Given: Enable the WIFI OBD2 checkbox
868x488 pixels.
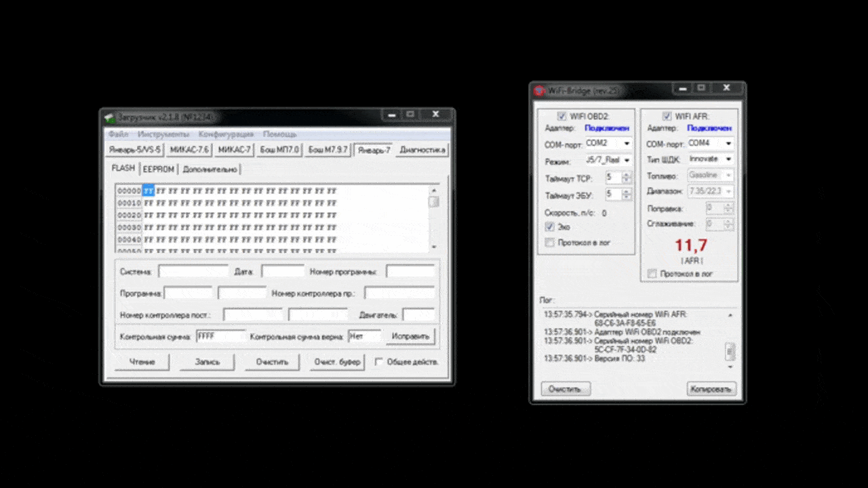Looking at the screenshot, I should [x=561, y=116].
